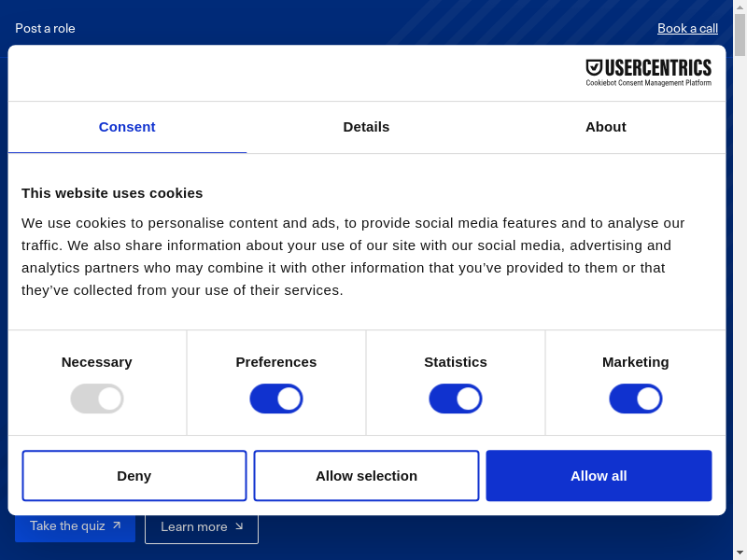The image size is (747, 560).
Task: Click the Usercentrics shield logo
Action: [x=594, y=67]
